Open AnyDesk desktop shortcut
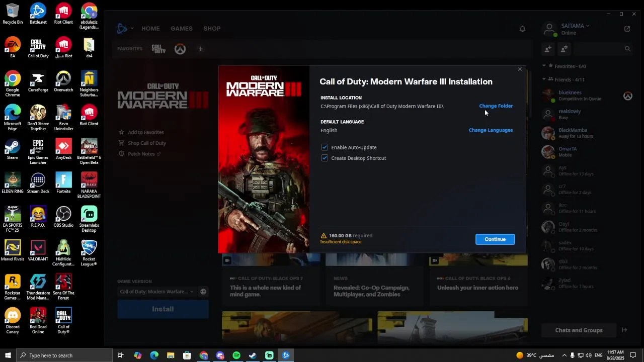Image resolution: width=644 pixels, height=362 pixels. coord(63,149)
